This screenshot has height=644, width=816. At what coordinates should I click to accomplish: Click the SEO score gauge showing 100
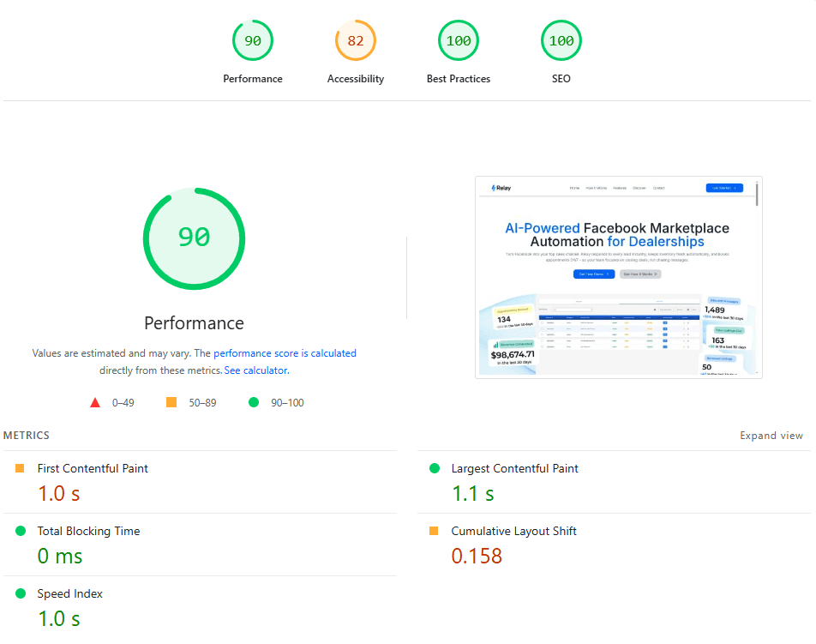point(561,40)
